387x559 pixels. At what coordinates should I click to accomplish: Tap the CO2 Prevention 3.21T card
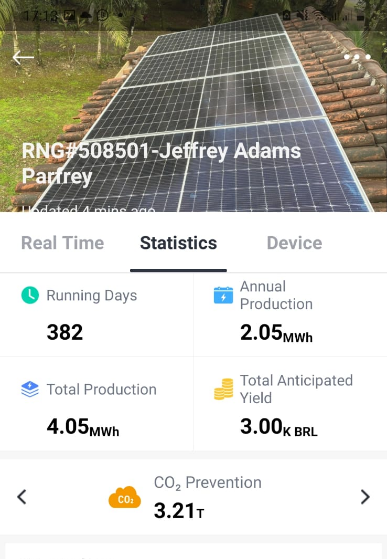pos(194,497)
